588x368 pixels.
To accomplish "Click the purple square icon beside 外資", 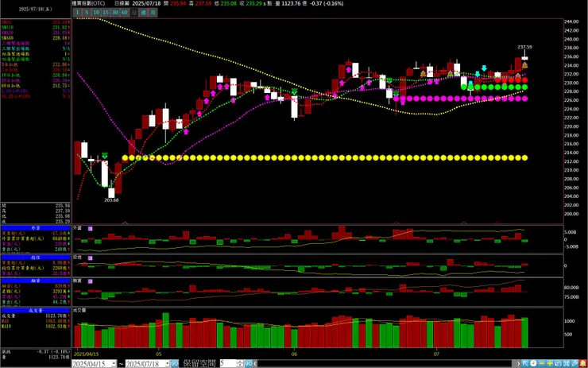I will 91,228.
